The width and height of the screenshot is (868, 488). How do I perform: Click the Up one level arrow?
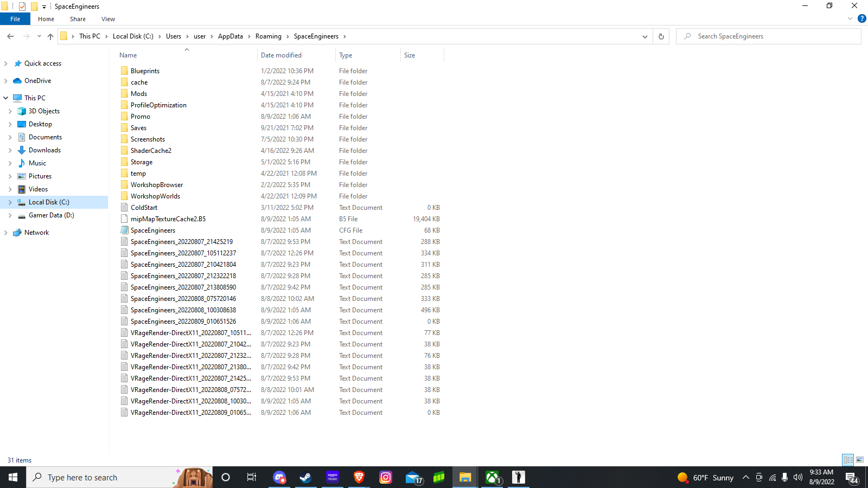tap(50, 36)
